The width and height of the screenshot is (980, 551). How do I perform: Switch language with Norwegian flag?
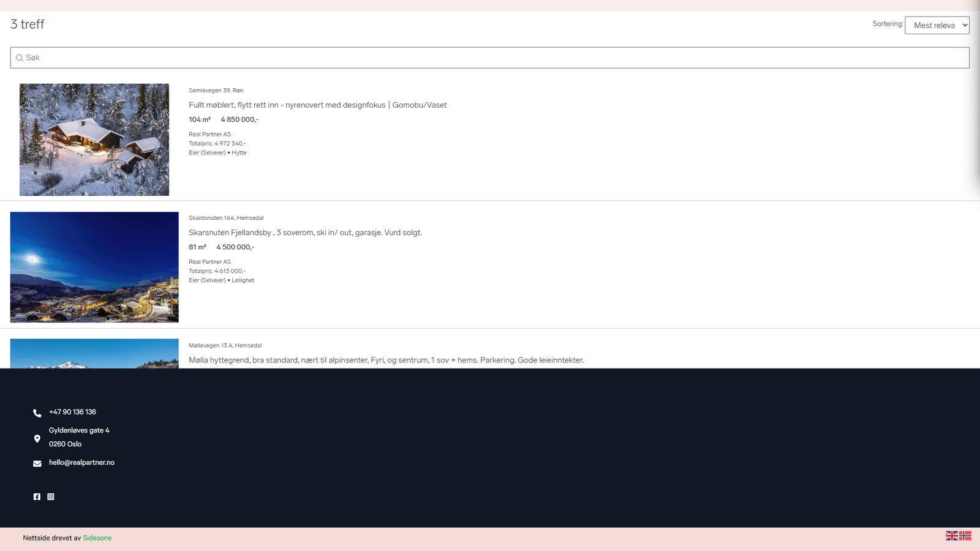point(965,536)
